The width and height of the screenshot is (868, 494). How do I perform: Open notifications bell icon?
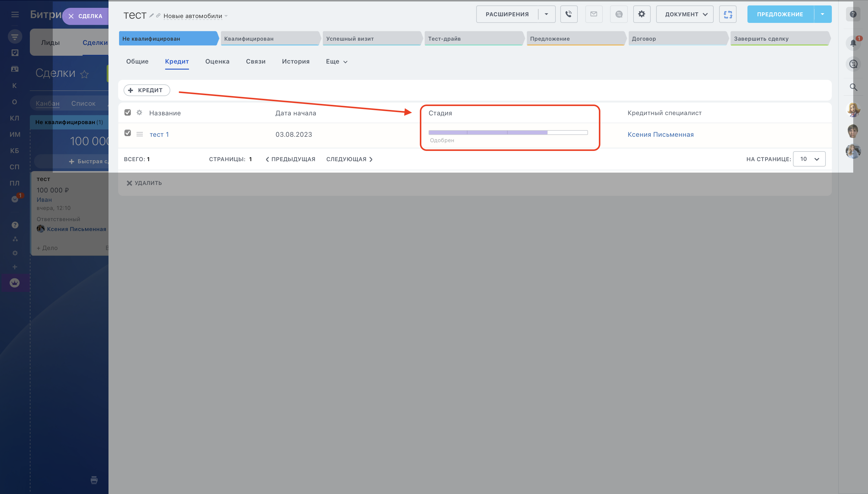853,43
